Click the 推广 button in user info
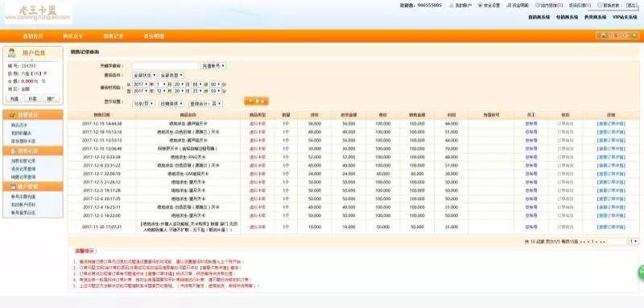The width and height of the screenshot is (644, 308). click(x=51, y=98)
